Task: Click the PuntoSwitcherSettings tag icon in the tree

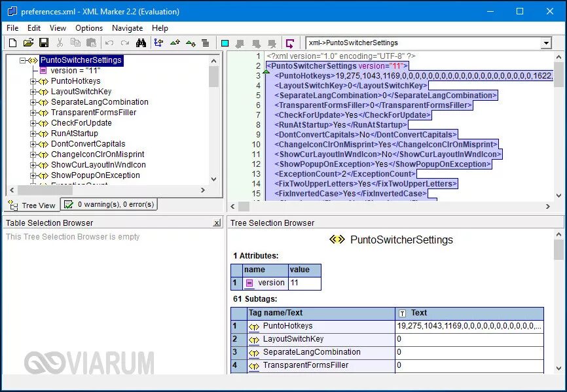Action: point(33,60)
